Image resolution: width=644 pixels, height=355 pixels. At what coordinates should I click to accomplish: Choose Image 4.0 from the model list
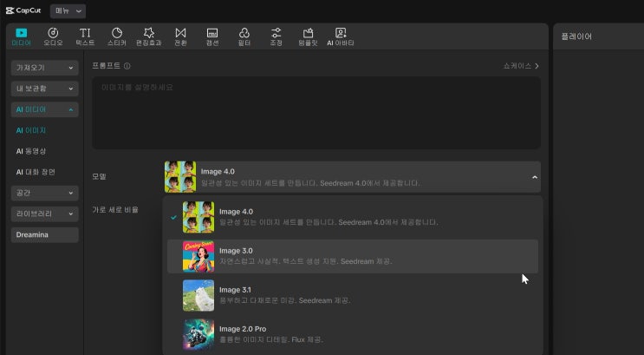pos(353,217)
